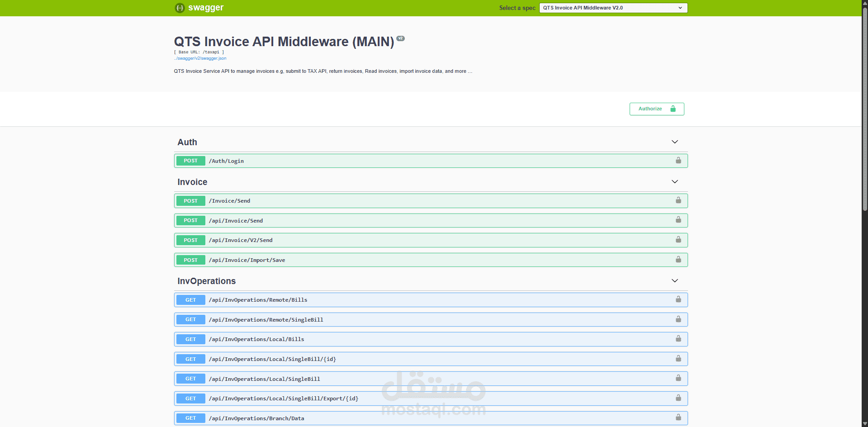Click the Invoice section heading
This screenshot has width=868, height=427.
[192, 182]
